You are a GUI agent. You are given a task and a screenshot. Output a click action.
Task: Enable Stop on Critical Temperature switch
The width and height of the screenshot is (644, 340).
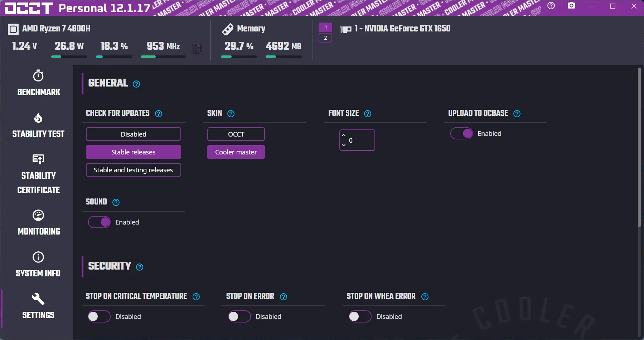tap(99, 316)
